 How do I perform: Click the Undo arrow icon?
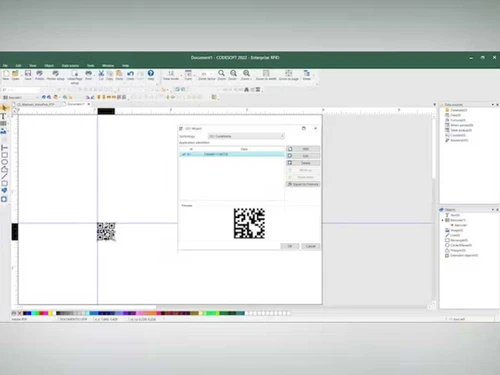[130, 74]
